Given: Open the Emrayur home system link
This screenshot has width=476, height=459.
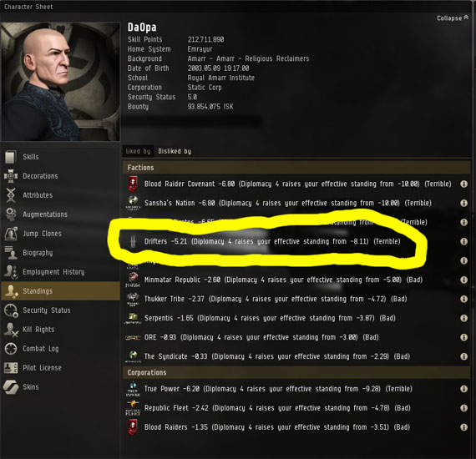Looking at the screenshot, I should click(x=200, y=49).
